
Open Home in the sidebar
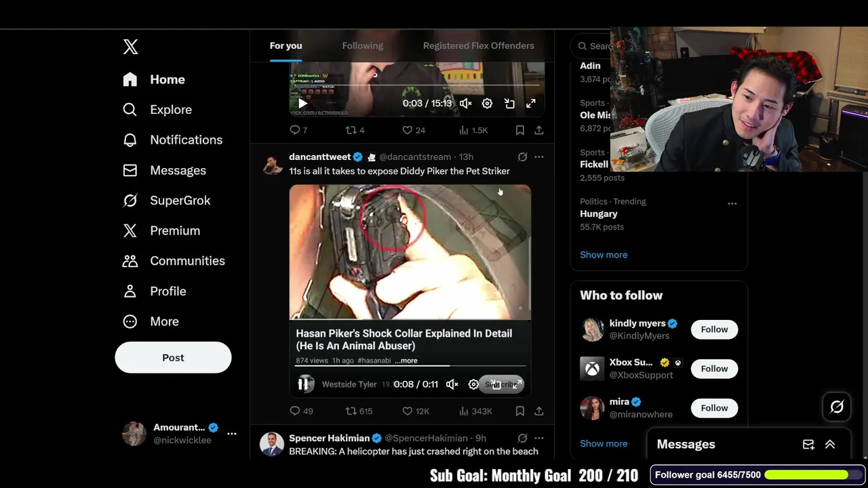pos(154,79)
